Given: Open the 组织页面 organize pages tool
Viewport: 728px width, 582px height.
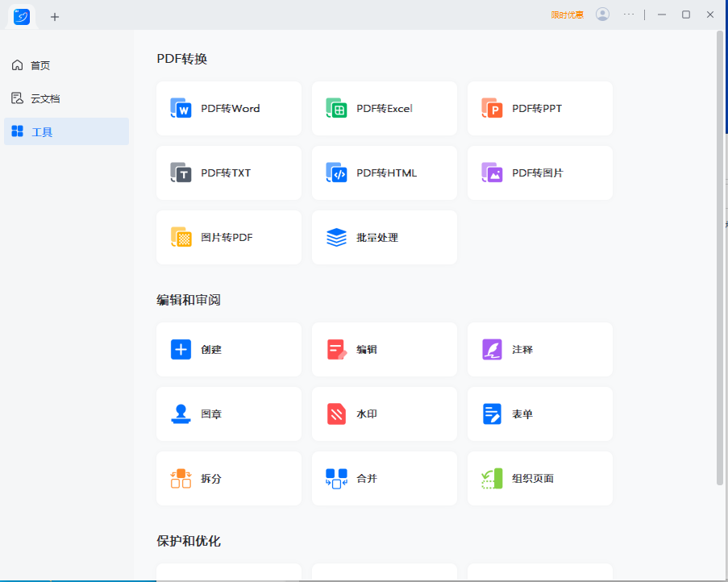Looking at the screenshot, I should click(539, 478).
